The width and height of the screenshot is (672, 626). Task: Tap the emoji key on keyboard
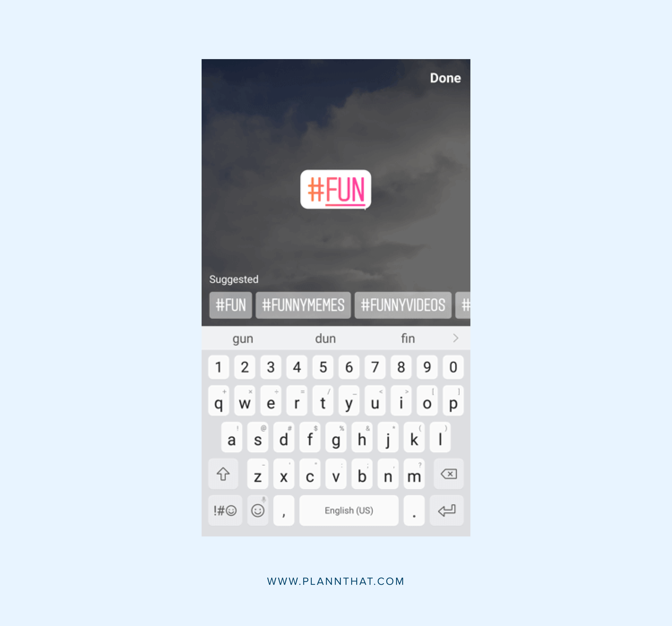tap(257, 510)
